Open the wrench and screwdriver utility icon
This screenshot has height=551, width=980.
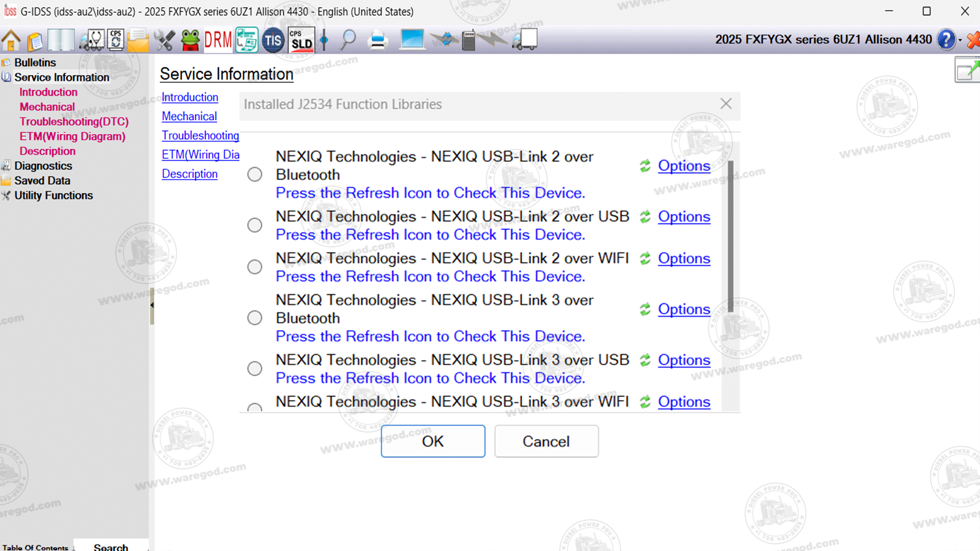164,40
